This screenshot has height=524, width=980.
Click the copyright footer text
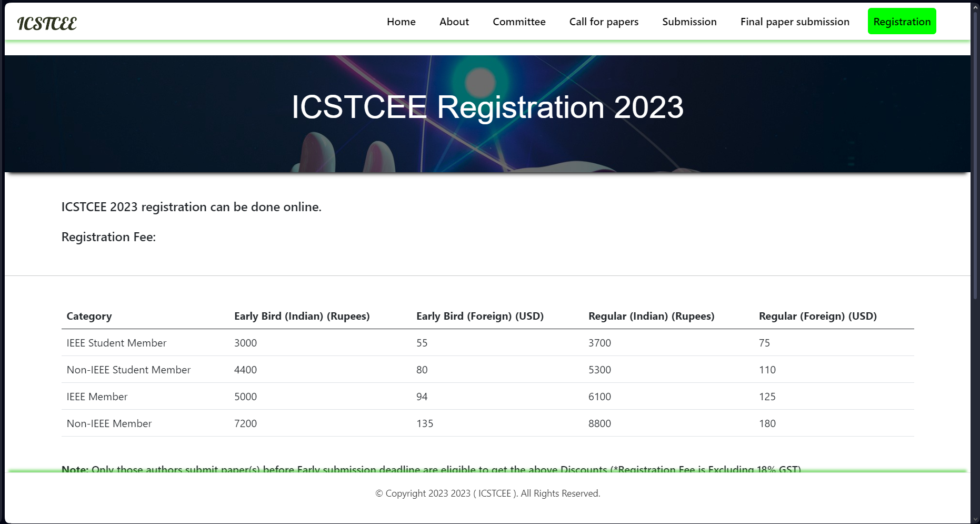487,493
